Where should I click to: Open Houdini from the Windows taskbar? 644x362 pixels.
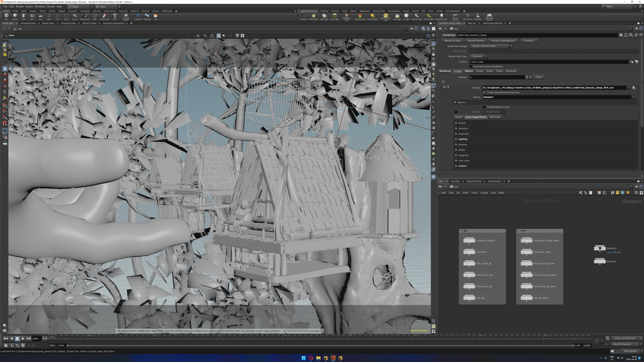click(333, 358)
